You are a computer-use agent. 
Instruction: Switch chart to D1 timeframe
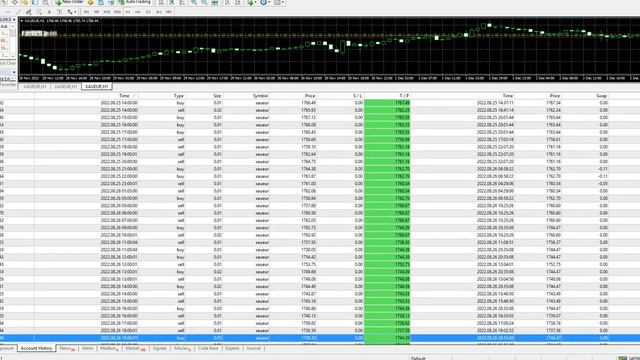click(x=148, y=12)
